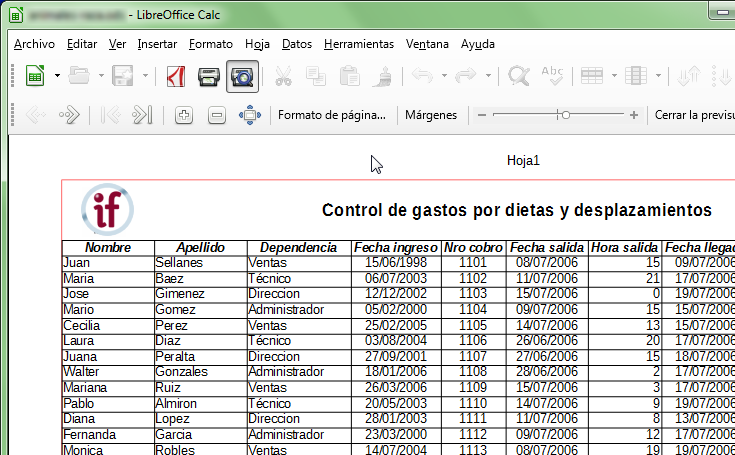Viewport: 735px width, 455px height.
Task: Click the Undo arrow icon
Action: [x=422, y=75]
